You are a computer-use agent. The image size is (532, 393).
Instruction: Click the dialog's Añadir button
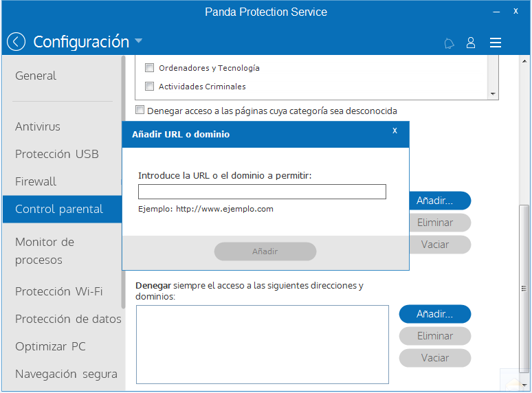click(x=265, y=251)
